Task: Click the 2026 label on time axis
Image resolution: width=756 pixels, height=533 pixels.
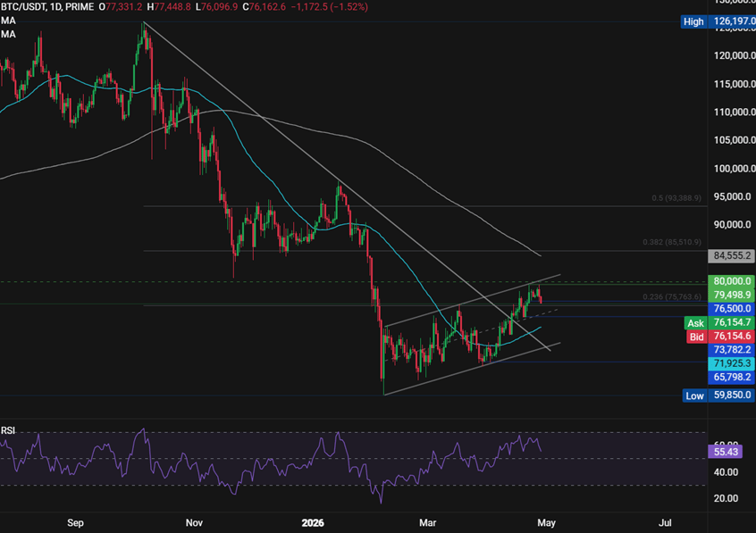Action: coord(313,523)
